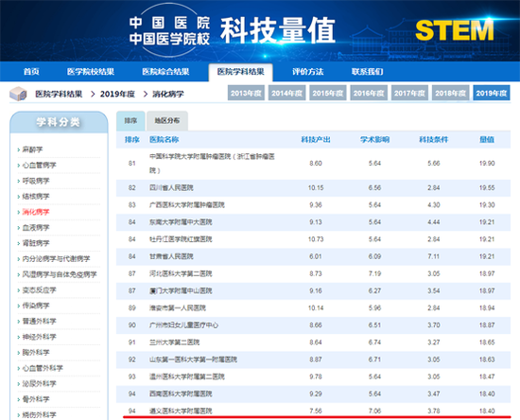Open 心血管病学 in the subject sidebar

[x=39, y=166]
